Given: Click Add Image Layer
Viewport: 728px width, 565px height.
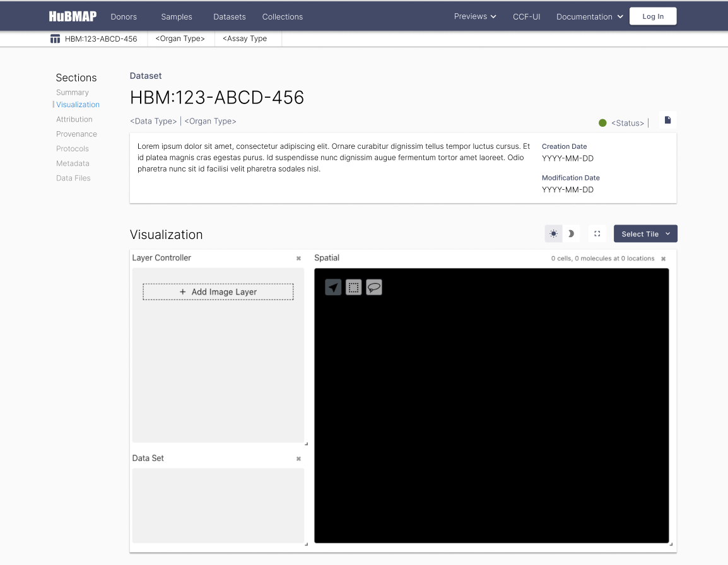Looking at the screenshot, I should 218,291.
